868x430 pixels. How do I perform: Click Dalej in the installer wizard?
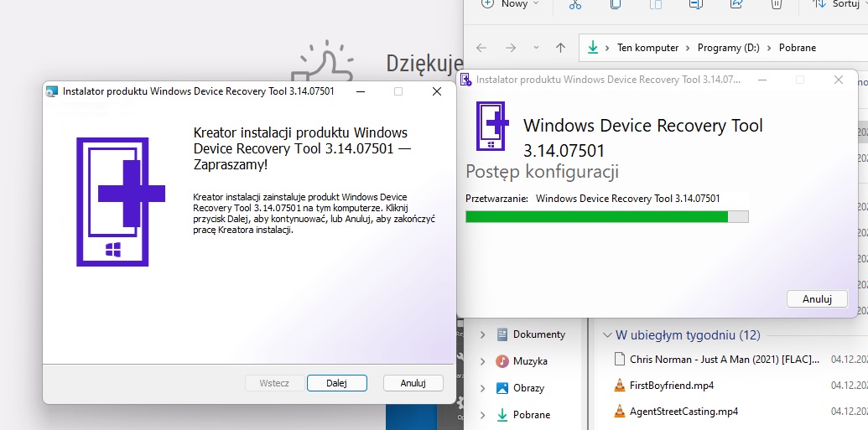(x=336, y=383)
